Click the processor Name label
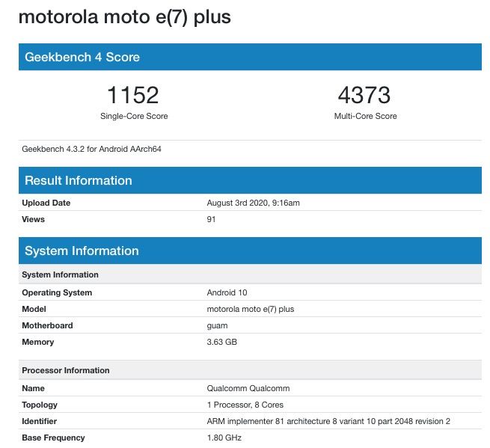The height and width of the screenshot is (448, 490). pyautogui.click(x=33, y=388)
